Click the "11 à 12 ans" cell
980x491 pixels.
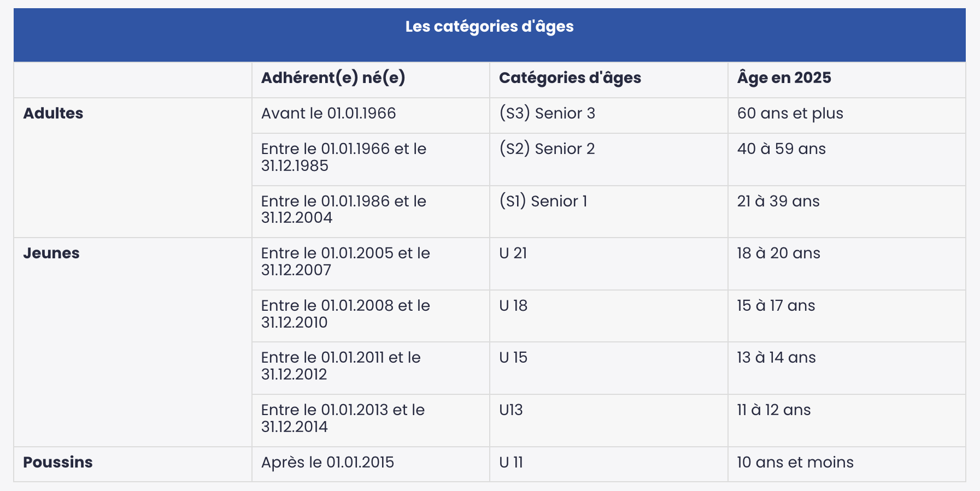(x=773, y=410)
